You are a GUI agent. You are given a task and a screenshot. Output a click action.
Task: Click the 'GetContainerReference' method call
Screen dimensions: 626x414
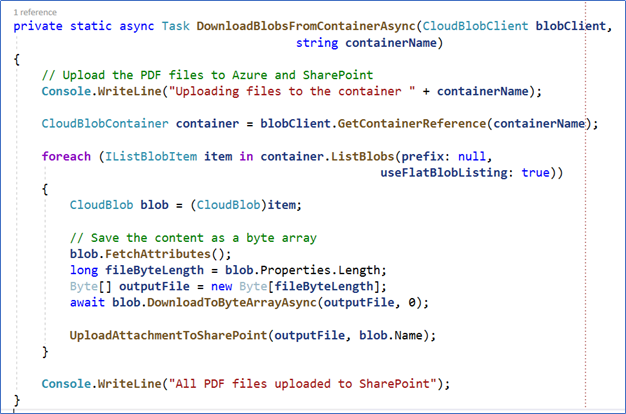tap(412, 124)
